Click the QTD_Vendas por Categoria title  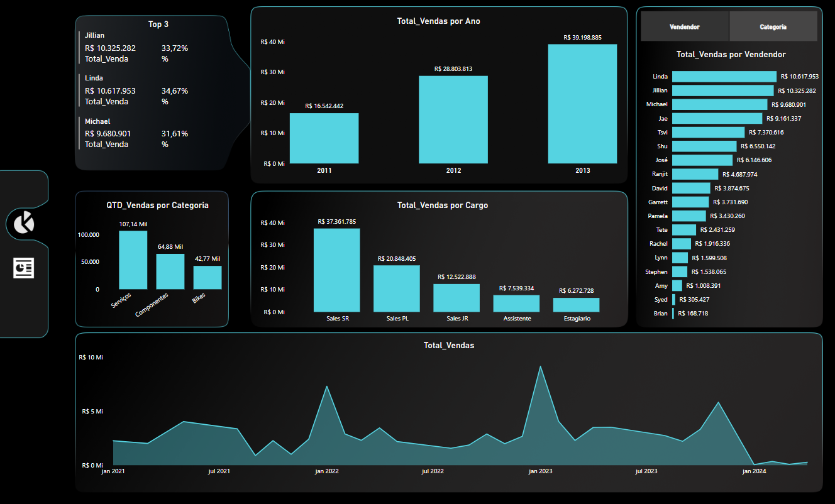point(158,205)
